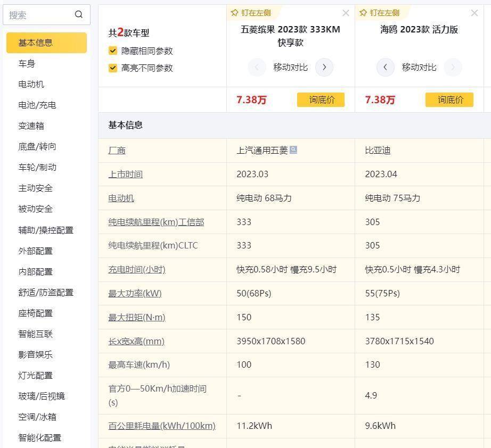This screenshot has height=448, width=491.
Task: Open 纯电续航里程(km)工信部 link
Action: [x=156, y=222]
